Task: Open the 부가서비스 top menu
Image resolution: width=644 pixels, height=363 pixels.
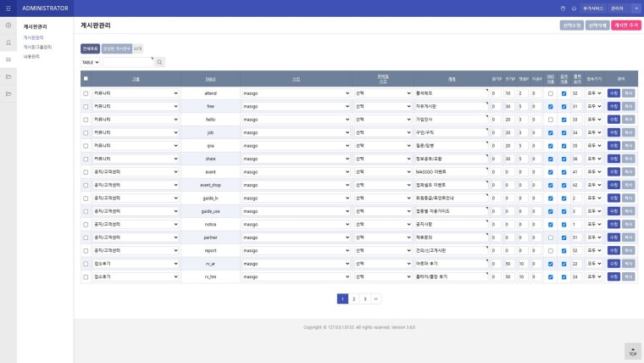Action: [593, 8]
